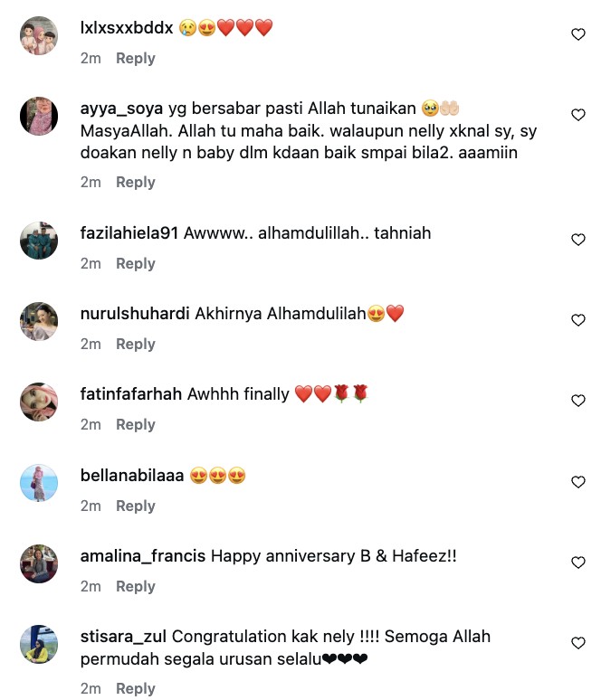The height and width of the screenshot is (700, 601).
Task: Like nurulshuhardi's Akhirnya Alhamdulilah comment
Action: pyautogui.click(x=578, y=320)
